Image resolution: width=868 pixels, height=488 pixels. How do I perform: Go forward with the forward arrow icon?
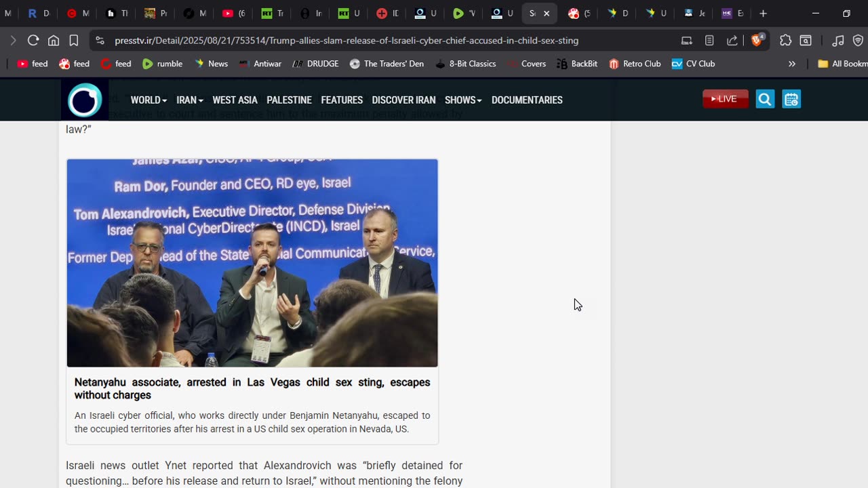(x=13, y=41)
